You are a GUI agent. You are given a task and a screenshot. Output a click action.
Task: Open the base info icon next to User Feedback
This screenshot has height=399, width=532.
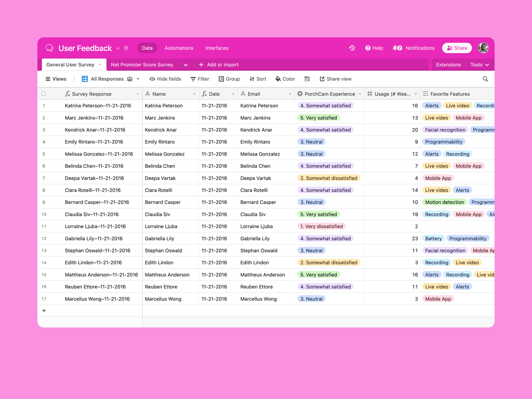tap(126, 48)
